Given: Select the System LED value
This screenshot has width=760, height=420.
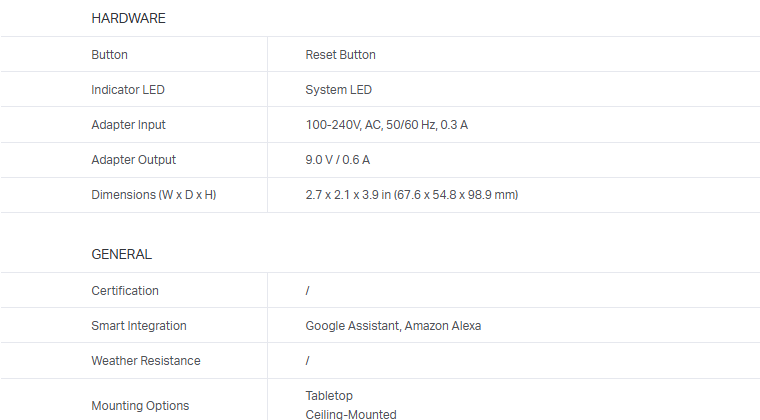Looking at the screenshot, I should coord(338,90).
